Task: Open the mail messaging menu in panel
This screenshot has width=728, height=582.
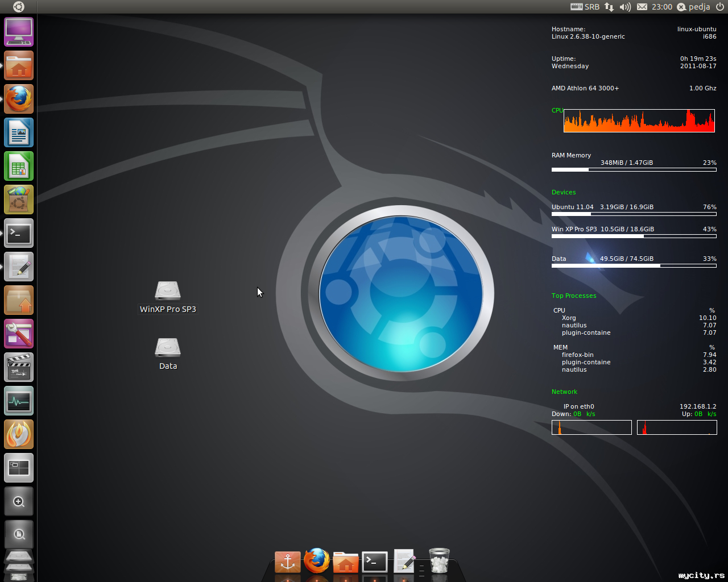Action: [x=642, y=7]
